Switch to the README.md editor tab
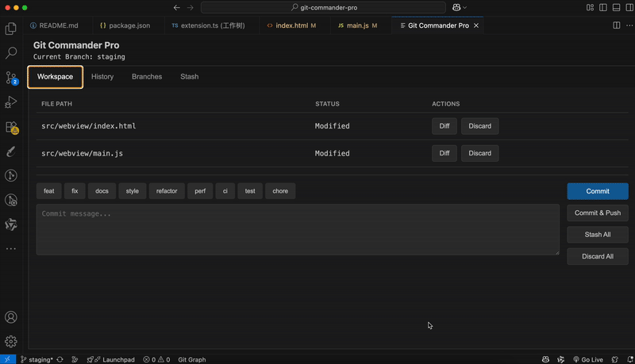The image size is (635, 364). [x=58, y=25]
